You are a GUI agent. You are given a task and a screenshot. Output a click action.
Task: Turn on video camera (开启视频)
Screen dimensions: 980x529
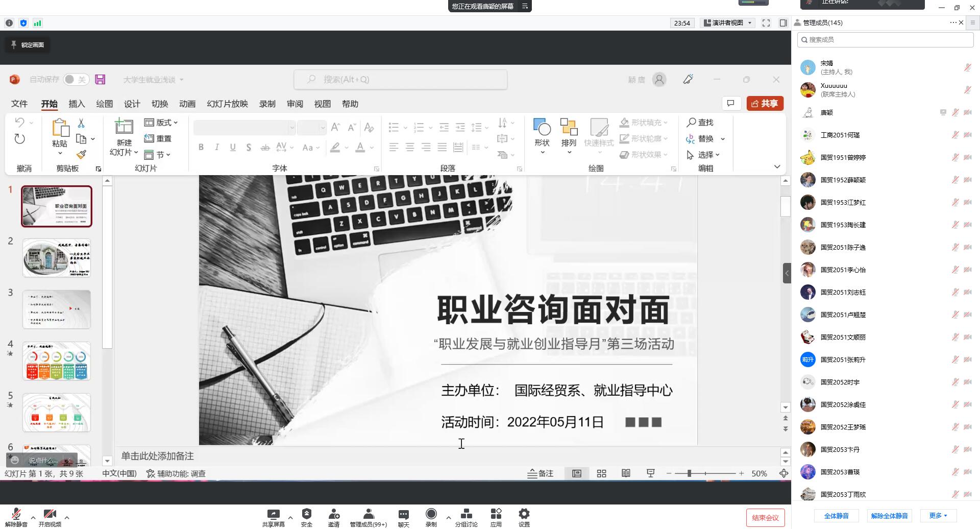coord(50,514)
